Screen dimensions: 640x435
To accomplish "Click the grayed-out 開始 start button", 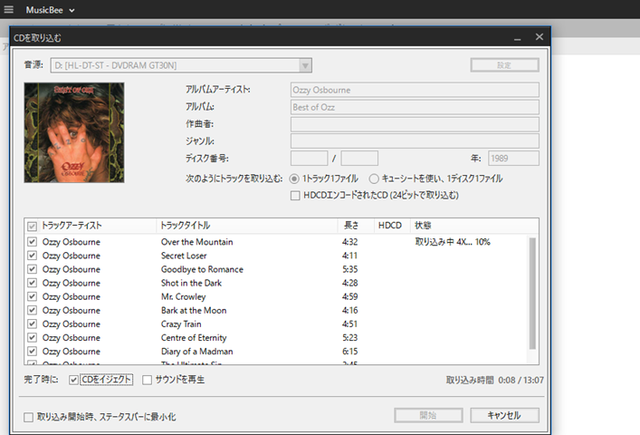I will (428, 415).
